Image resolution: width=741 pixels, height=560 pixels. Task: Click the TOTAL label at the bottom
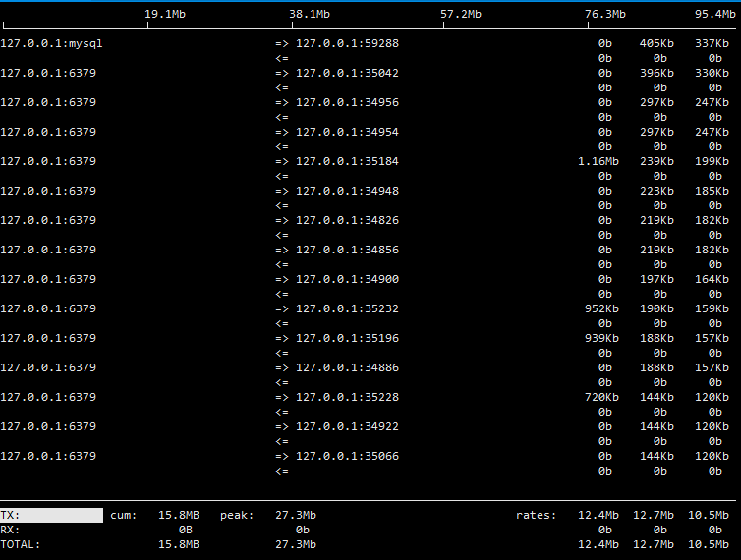(21, 544)
